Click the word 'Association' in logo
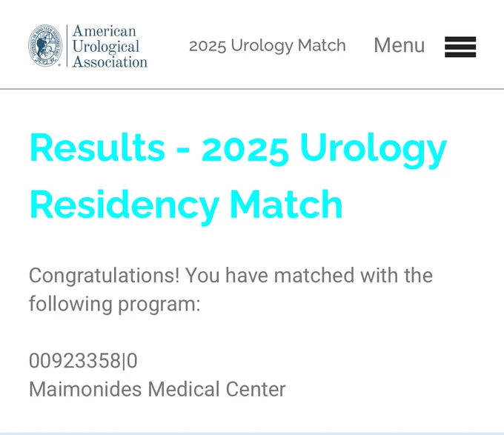Screen dimensions: 504x435 click(x=110, y=62)
